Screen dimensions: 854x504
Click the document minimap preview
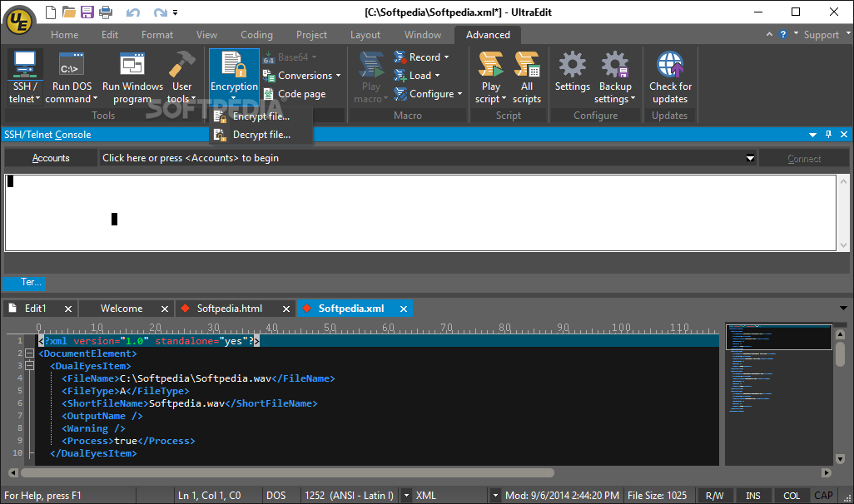(778, 394)
